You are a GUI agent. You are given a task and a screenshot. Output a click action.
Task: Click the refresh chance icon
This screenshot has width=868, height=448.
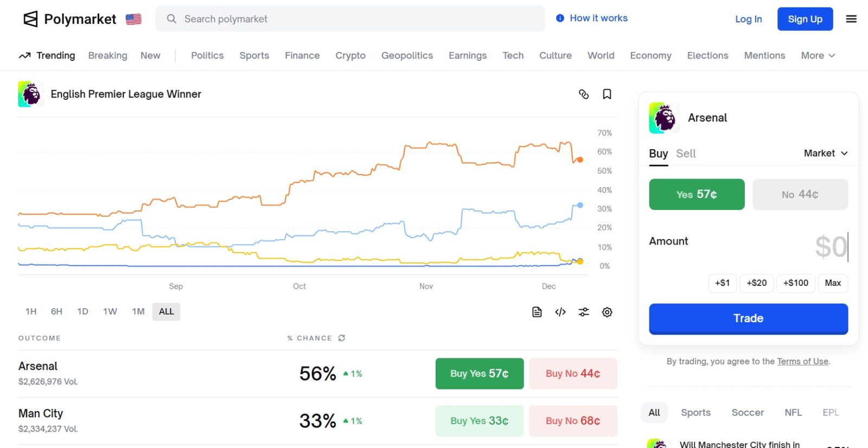342,338
